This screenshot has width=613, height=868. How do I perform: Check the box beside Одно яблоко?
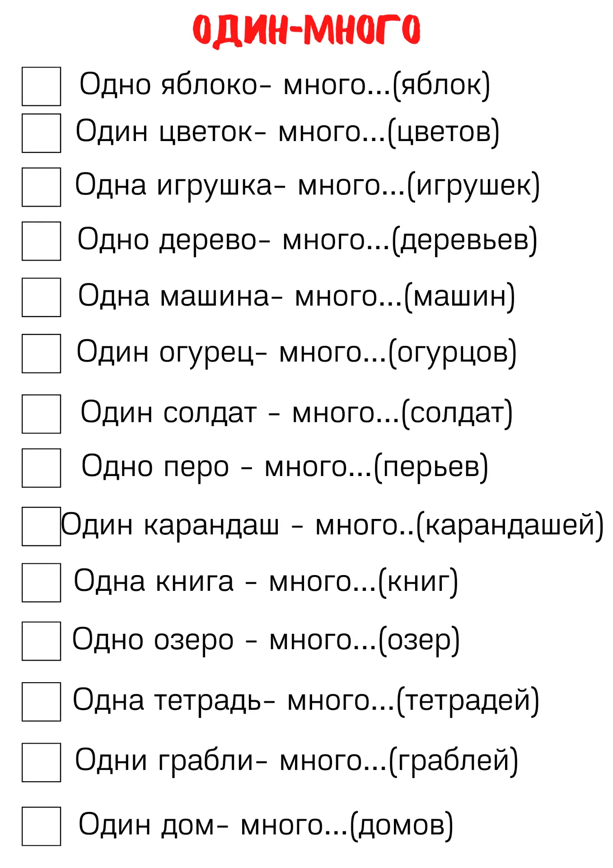41,86
